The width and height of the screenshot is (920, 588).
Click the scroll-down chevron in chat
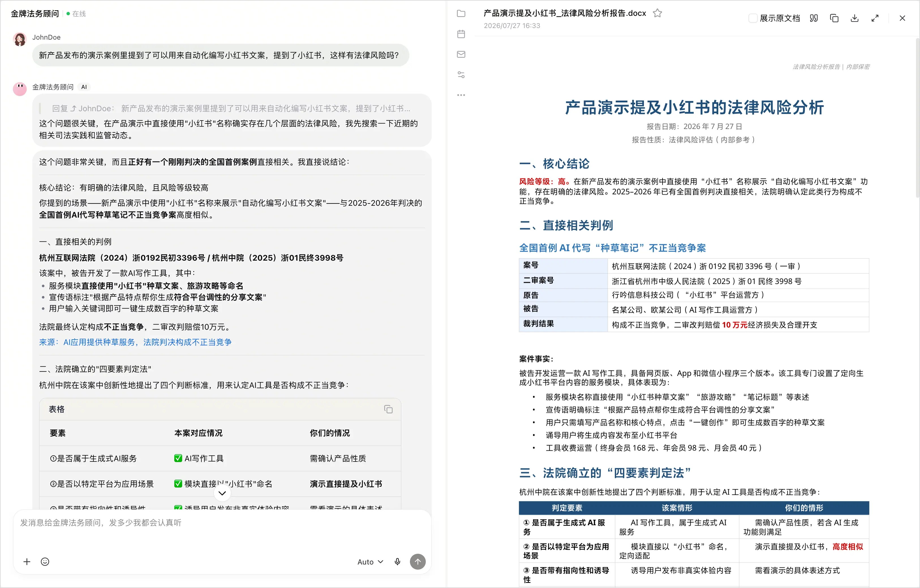point(222,493)
